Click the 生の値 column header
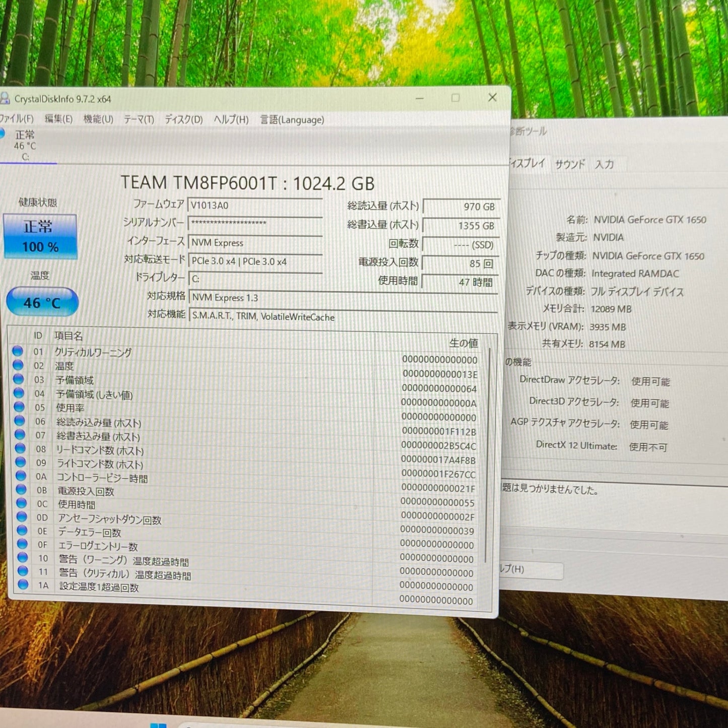The height and width of the screenshot is (728, 728). (464, 343)
